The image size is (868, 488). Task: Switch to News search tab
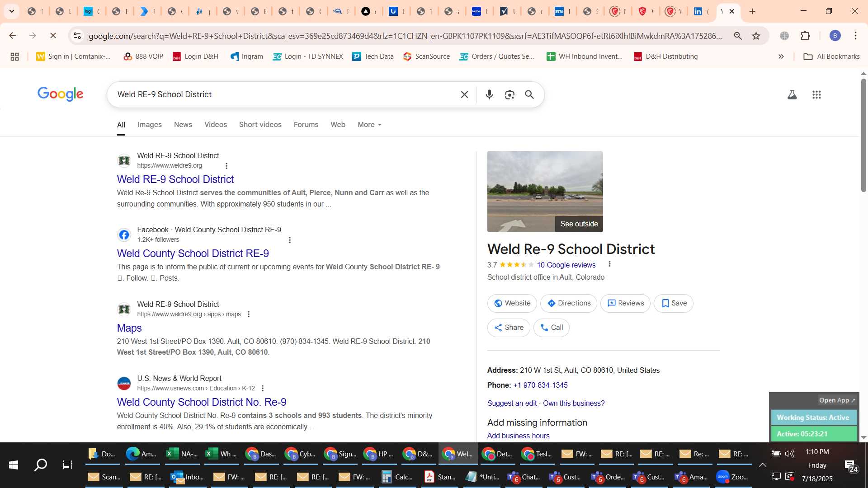click(183, 125)
